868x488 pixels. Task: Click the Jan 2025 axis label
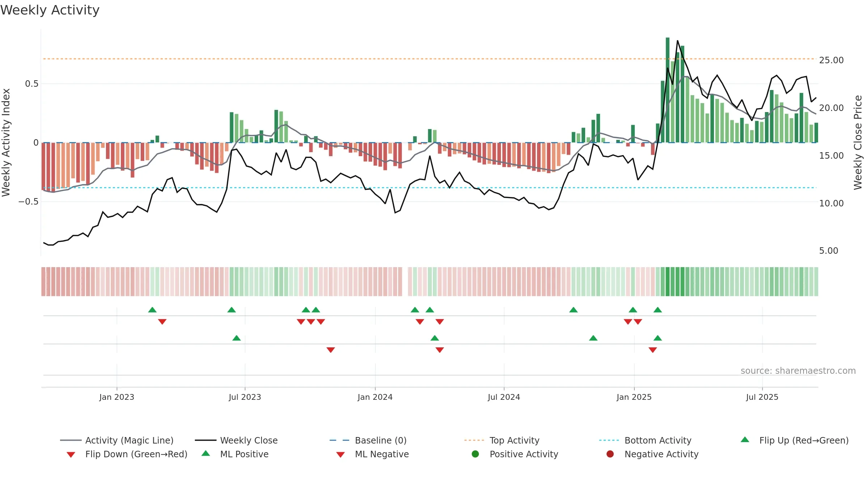(634, 397)
